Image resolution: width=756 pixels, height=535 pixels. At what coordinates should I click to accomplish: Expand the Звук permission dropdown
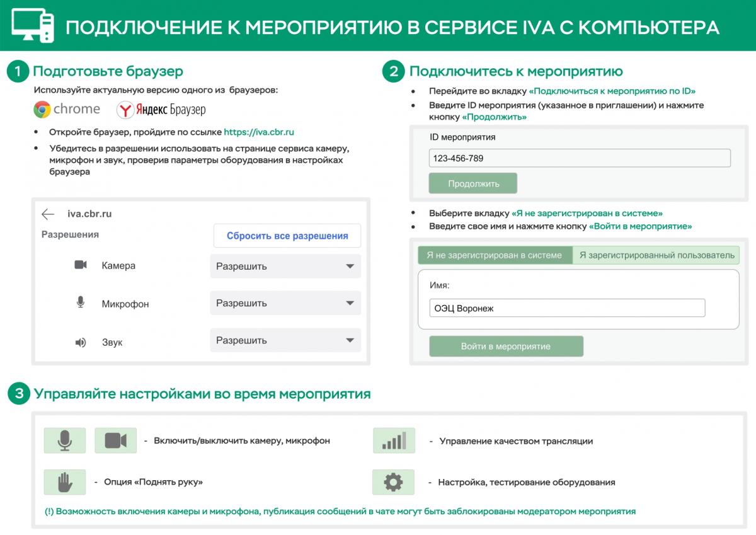(285, 340)
